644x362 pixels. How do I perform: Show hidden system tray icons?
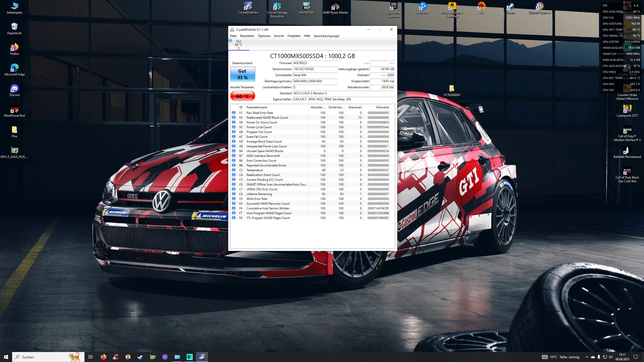coord(587,357)
